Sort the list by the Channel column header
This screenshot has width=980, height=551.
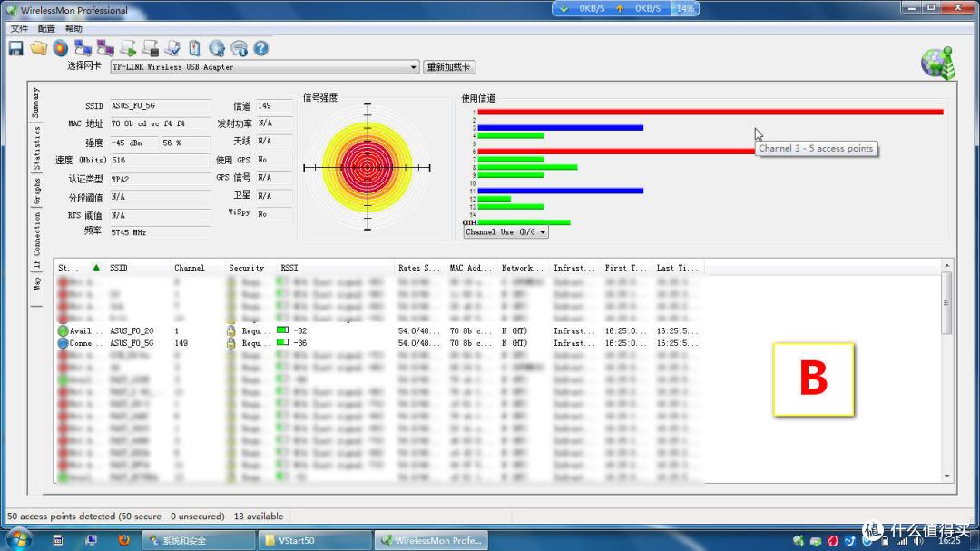click(x=198, y=268)
